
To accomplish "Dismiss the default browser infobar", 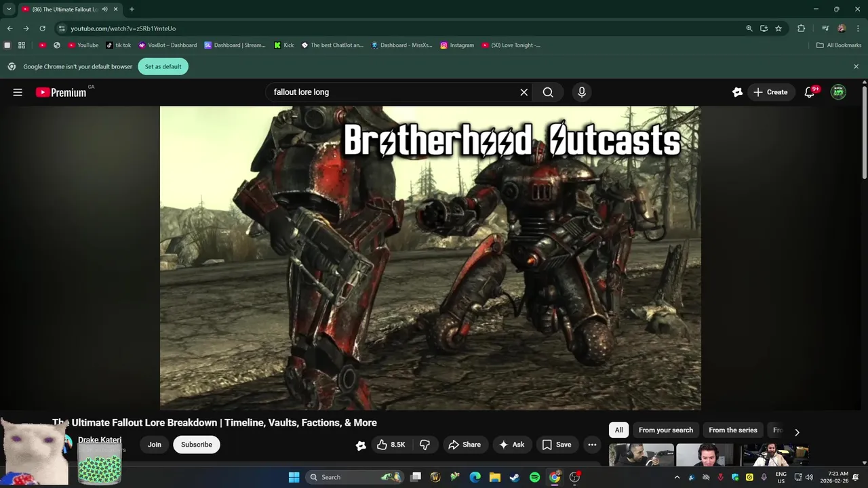I will coord(856,66).
